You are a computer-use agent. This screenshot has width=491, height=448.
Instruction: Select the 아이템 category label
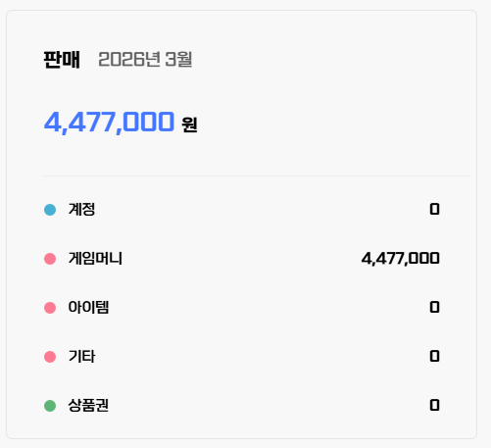point(88,307)
